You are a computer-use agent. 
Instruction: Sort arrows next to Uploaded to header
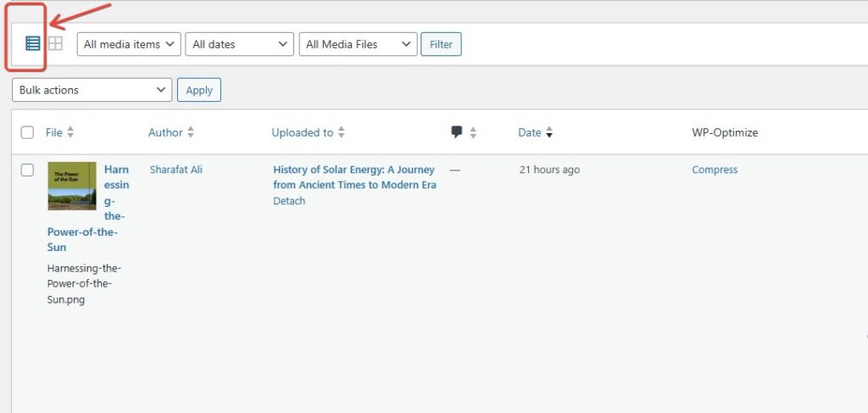pos(342,132)
